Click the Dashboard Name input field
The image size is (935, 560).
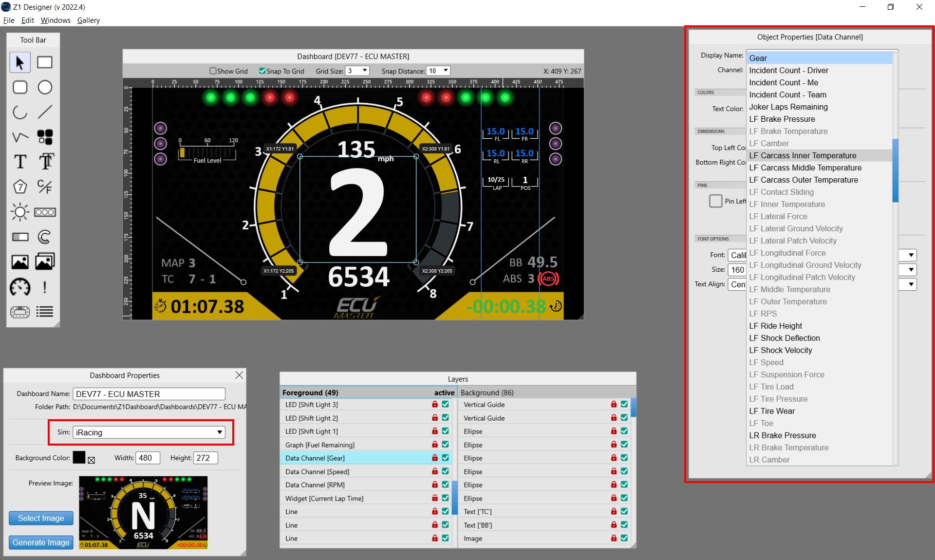149,394
